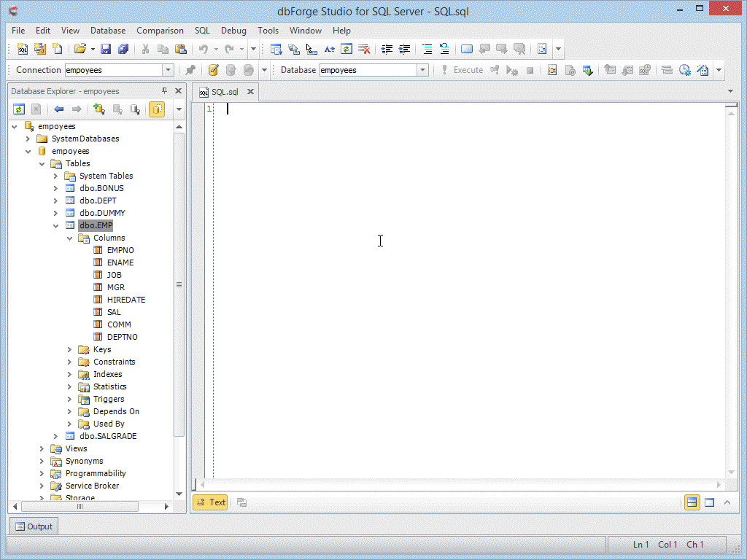Toggle the highlighted Database Explorer filter button

click(157, 109)
